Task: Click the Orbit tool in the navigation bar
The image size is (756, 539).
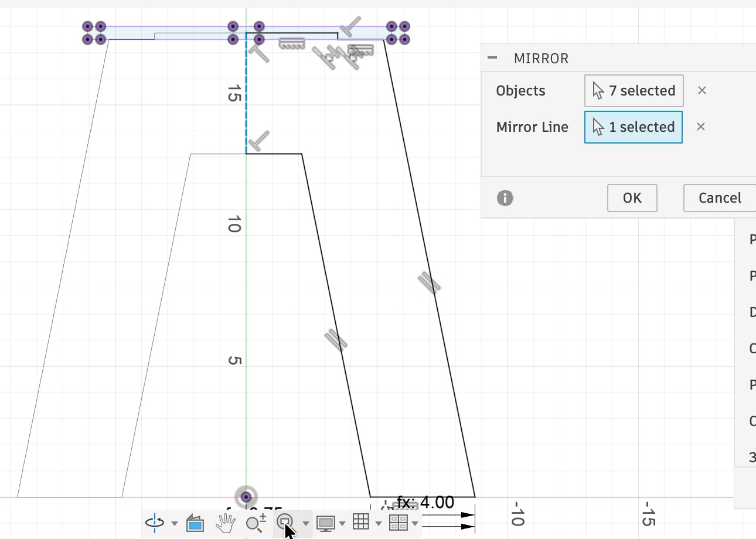Action: point(155,523)
